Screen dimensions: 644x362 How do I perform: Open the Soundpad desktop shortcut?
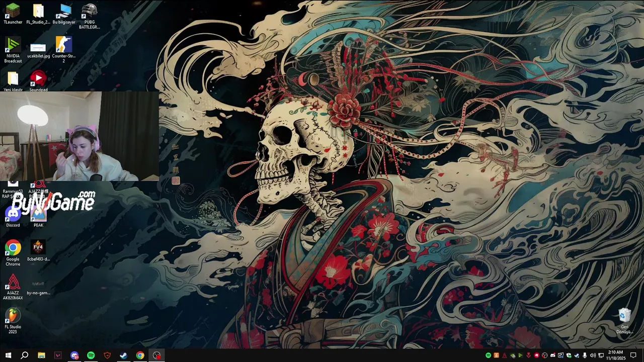click(38, 81)
